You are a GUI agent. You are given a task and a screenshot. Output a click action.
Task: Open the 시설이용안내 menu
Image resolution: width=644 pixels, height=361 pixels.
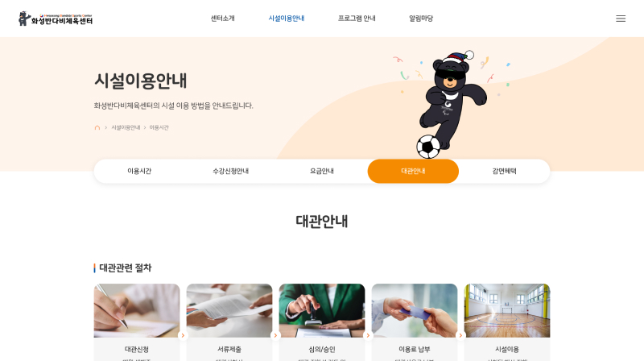coord(287,19)
